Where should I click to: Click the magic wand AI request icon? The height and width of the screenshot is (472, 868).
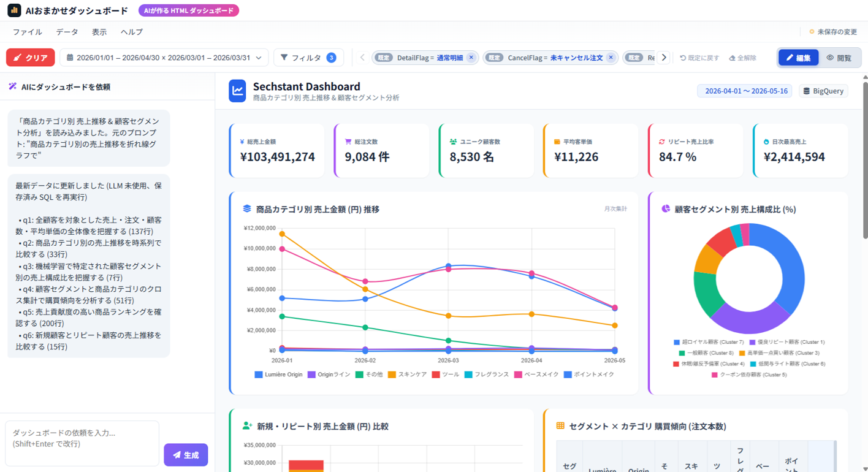tap(12, 86)
